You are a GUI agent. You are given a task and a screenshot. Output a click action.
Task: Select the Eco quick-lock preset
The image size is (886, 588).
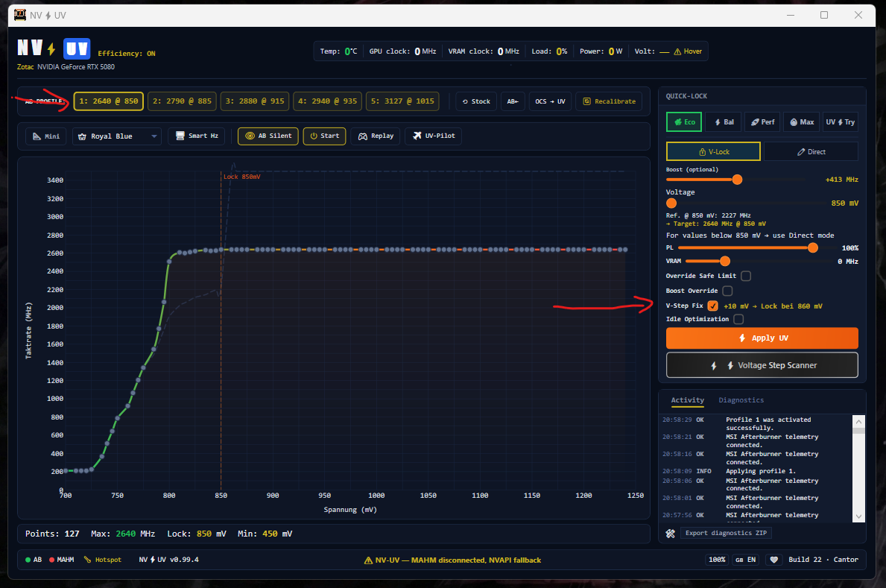point(684,122)
